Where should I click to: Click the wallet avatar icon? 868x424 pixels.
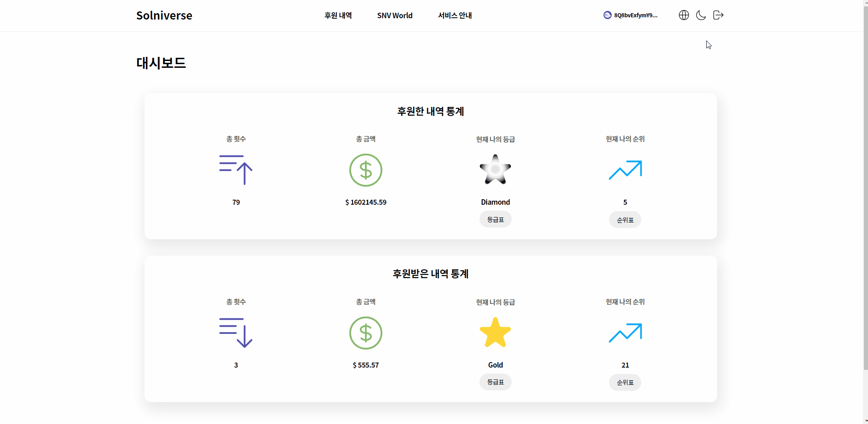pos(608,15)
